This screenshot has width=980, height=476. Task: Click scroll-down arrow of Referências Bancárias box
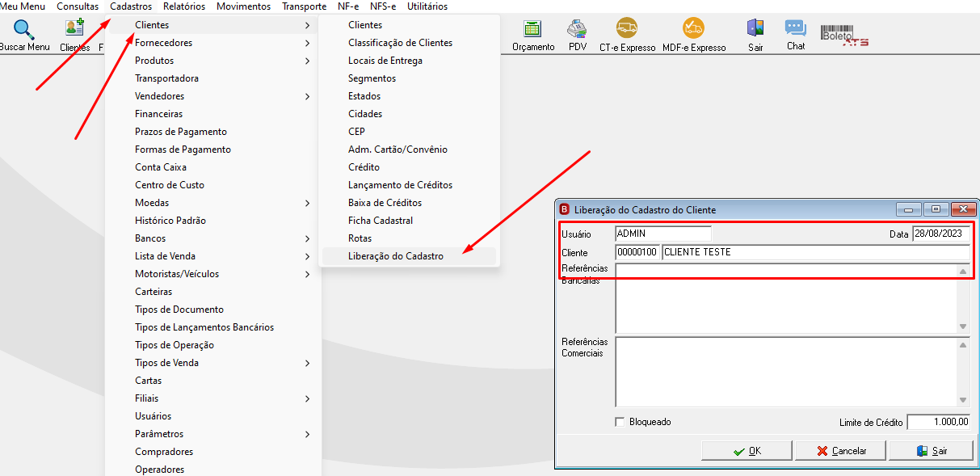[962, 326]
